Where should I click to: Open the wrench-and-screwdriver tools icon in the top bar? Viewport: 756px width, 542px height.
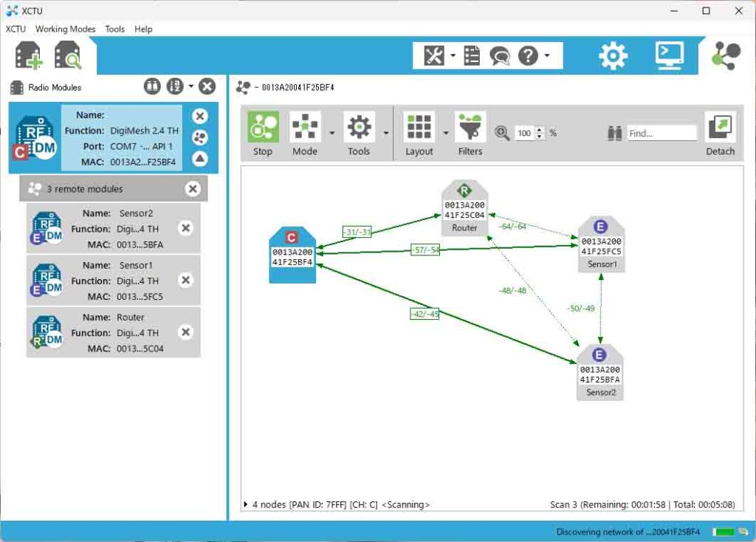[x=434, y=55]
